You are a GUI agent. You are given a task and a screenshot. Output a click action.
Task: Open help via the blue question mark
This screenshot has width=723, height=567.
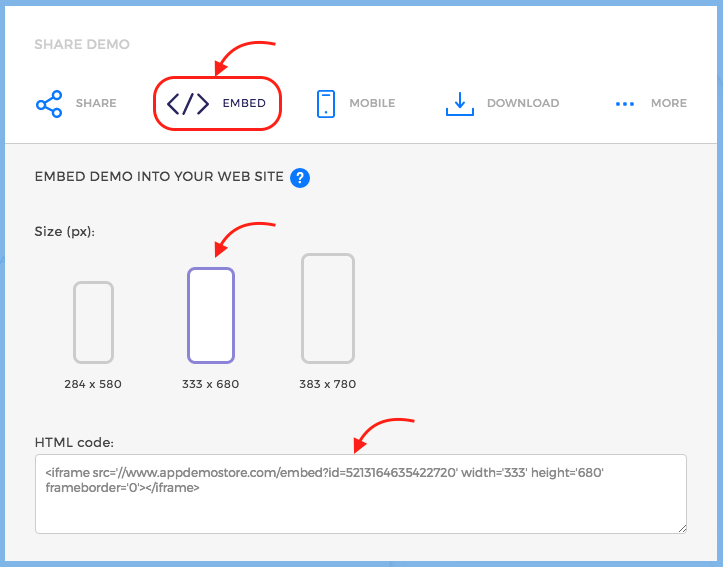tap(299, 178)
